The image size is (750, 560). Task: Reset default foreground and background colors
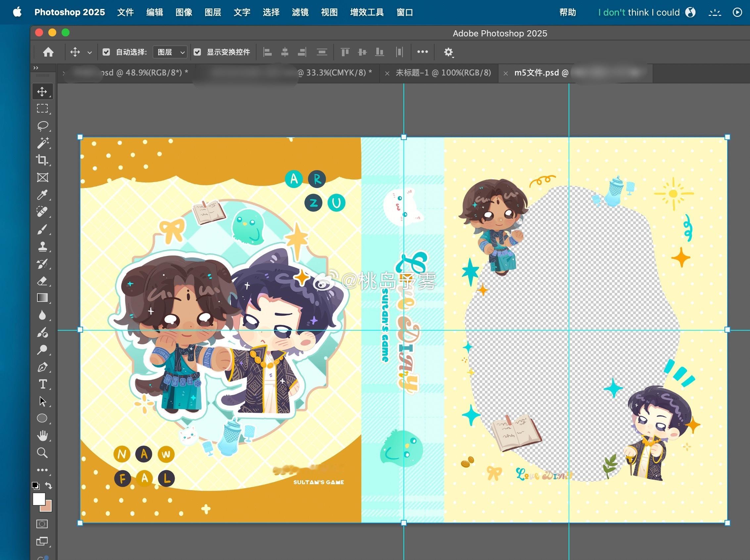click(x=36, y=486)
